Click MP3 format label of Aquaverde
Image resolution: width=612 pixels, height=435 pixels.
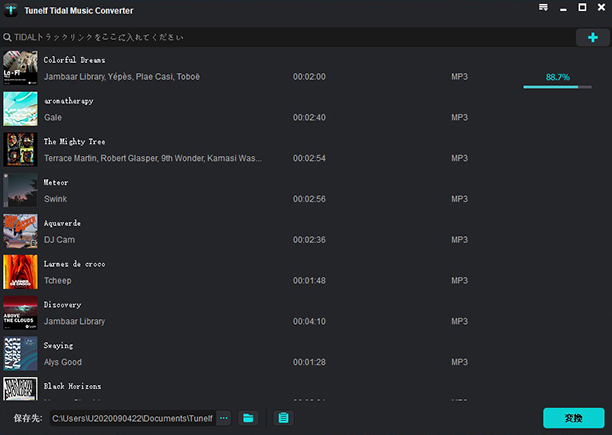pyautogui.click(x=459, y=240)
